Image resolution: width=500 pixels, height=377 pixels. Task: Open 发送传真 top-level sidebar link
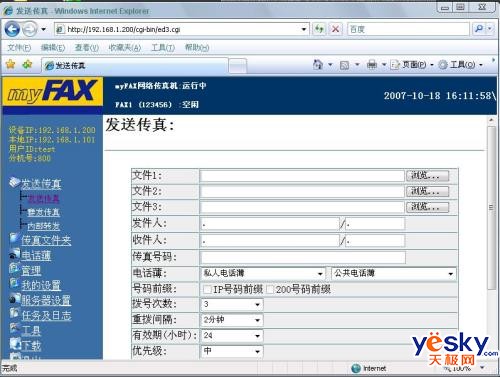point(41,184)
